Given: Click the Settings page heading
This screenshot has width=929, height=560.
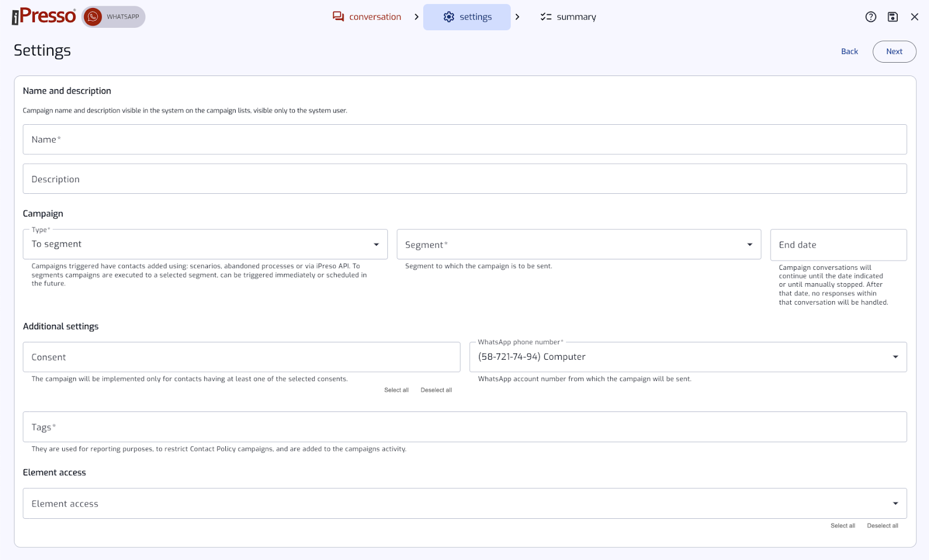Looking at the screenshot, I should point(42,50).
